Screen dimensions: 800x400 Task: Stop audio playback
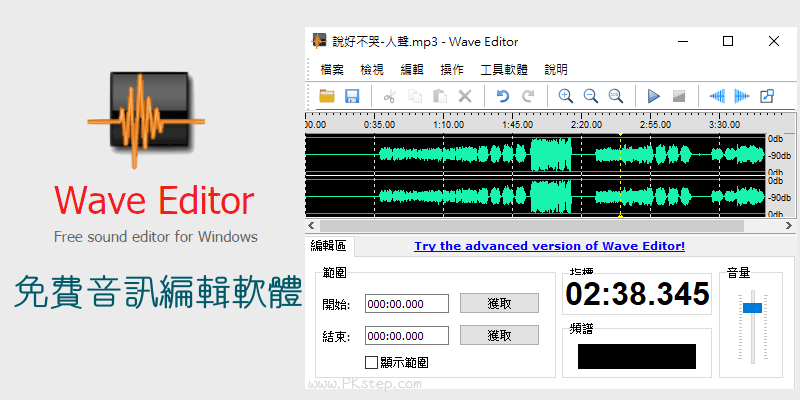click(679, 96)
